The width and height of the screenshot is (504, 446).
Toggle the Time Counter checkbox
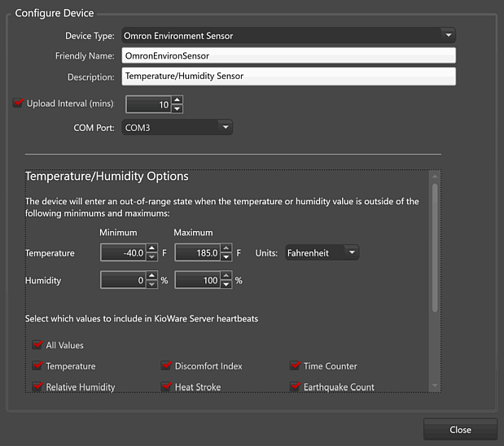tap(296, 365)
